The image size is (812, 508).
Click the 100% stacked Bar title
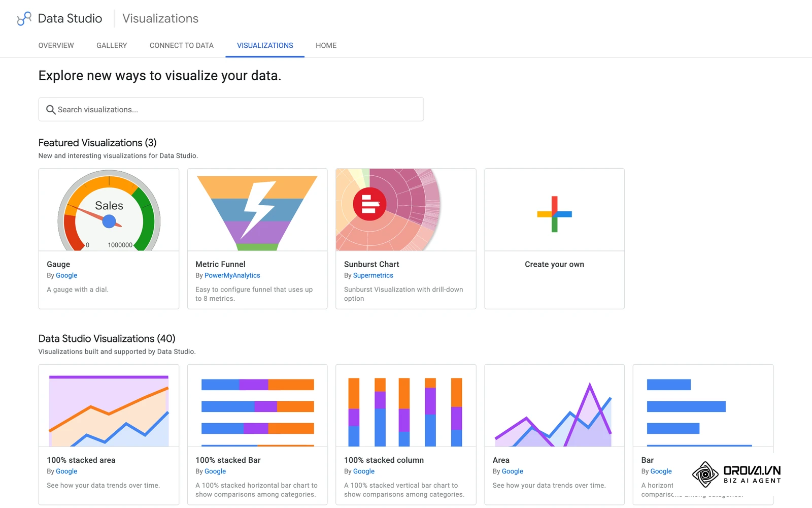(x=228, y=460)
